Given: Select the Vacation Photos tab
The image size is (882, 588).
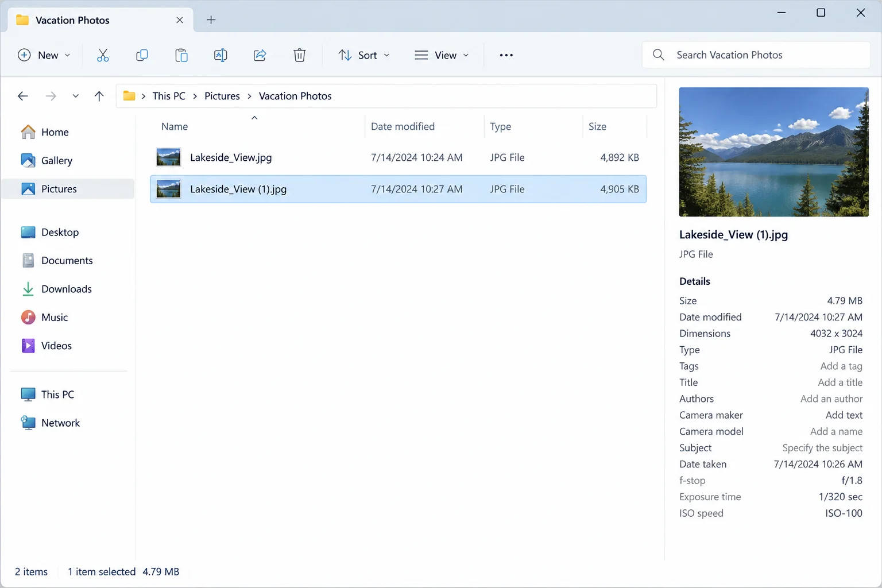Looking at the screenshot, I should [100, 20].
